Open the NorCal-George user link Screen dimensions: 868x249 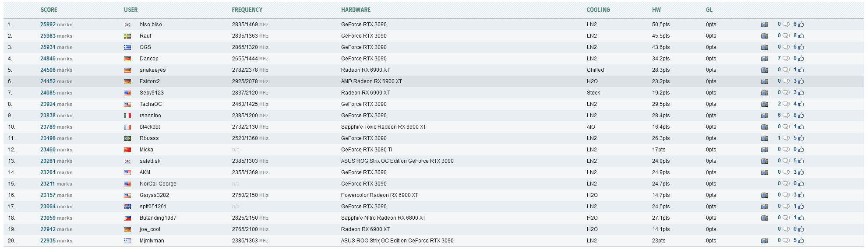click(158, 184)
